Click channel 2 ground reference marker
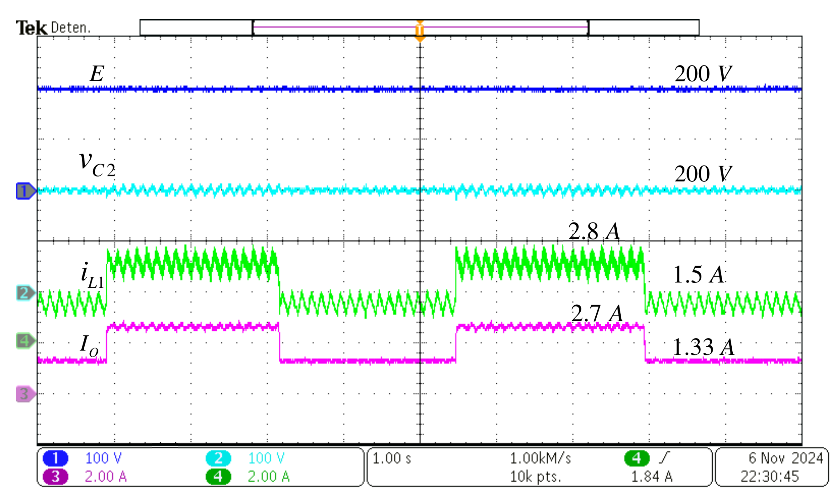Screen dimensions: 838x504 pyautogui.click(x=26, y=293)
